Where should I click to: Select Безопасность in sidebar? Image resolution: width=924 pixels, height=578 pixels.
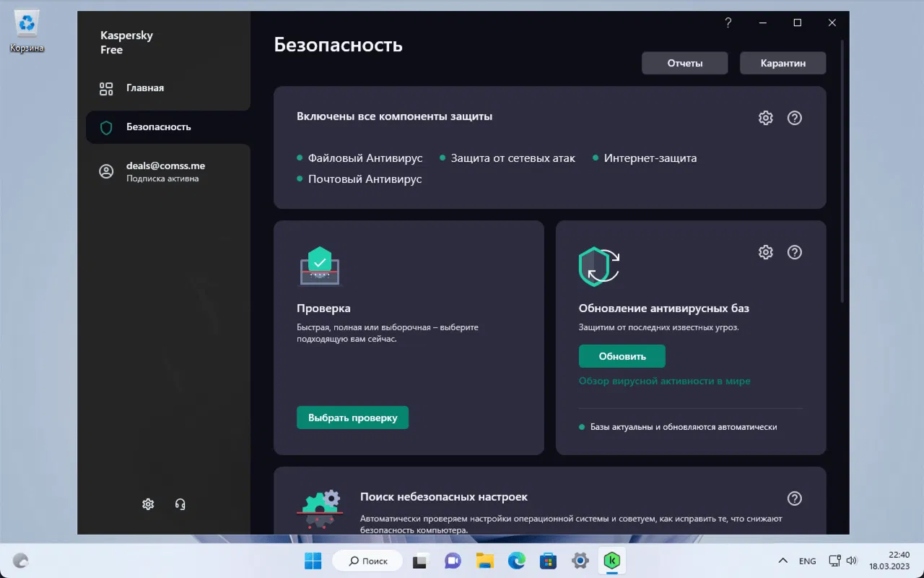click(x=168, y=127)
